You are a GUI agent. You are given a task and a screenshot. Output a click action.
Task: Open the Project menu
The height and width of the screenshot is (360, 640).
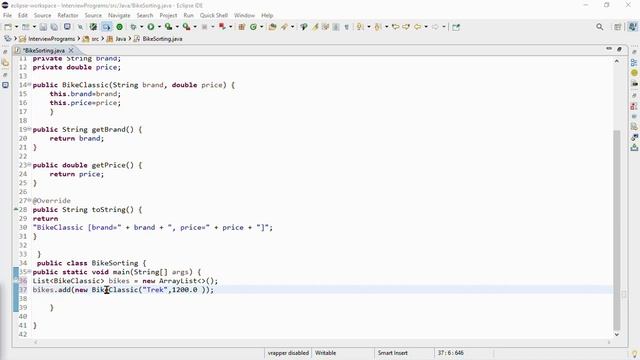point(168,15)
